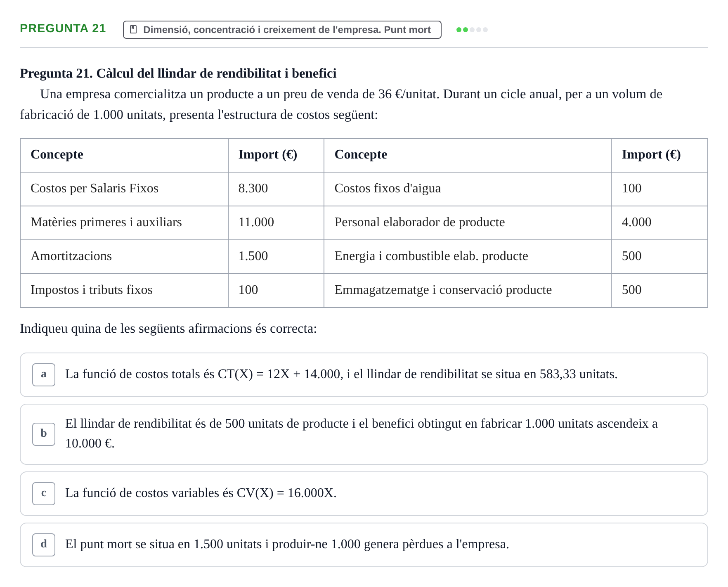The image size is (728, 587).
Task: Click the bookmark icon in topic tag
Action: point(133,29)
